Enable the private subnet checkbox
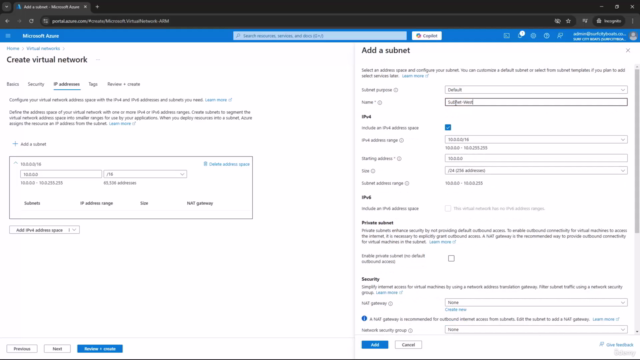 pos(451,258)
